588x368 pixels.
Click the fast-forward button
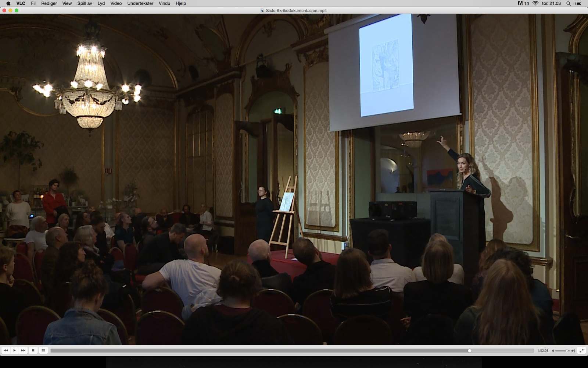click(x=23, y=350)
